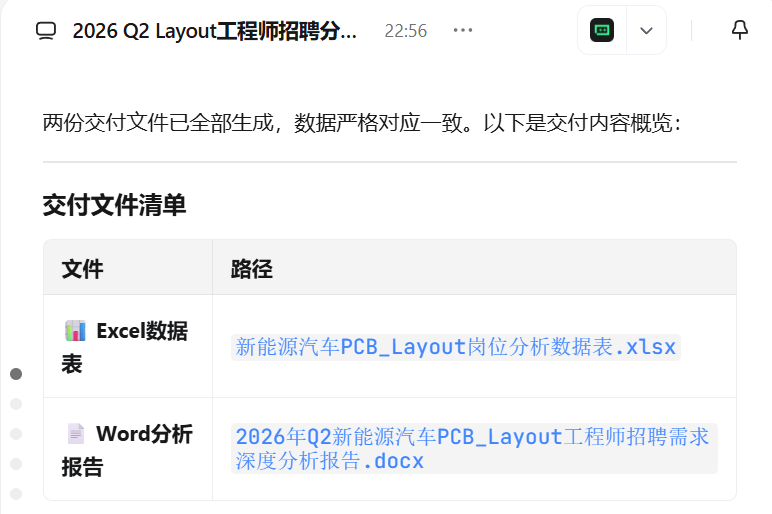
Task: Jump to the third navigation dot
Action: (16, 434)
